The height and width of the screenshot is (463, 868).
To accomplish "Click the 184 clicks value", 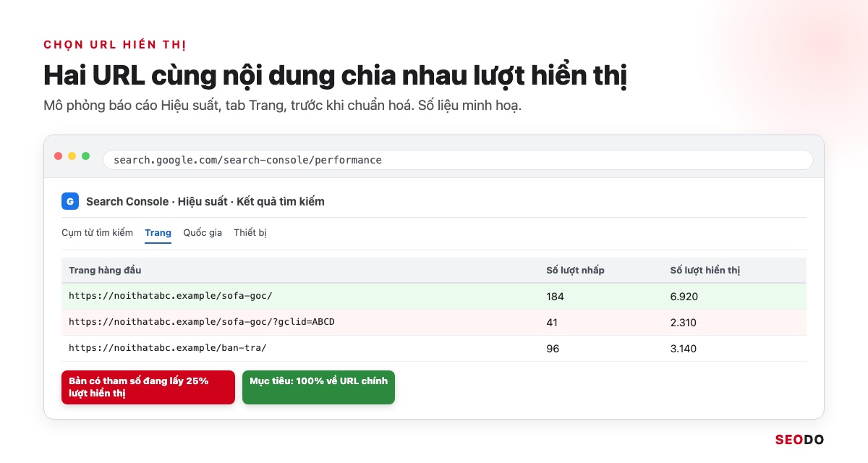I will coord(555,297).
